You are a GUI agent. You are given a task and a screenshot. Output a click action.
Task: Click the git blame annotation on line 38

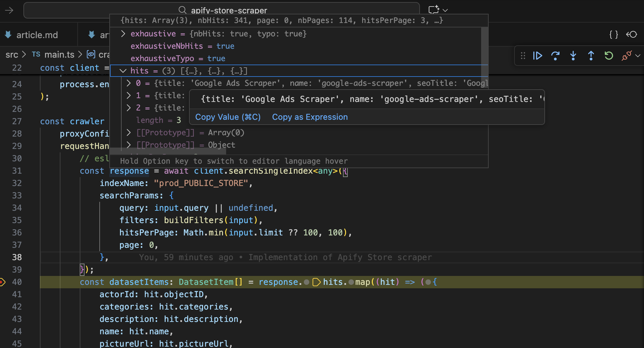(x=286, y=257)
